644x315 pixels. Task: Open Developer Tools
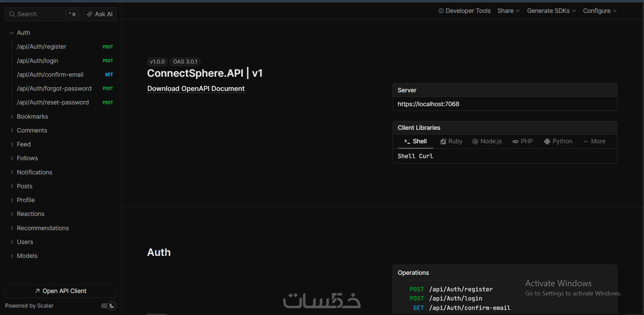464,11
